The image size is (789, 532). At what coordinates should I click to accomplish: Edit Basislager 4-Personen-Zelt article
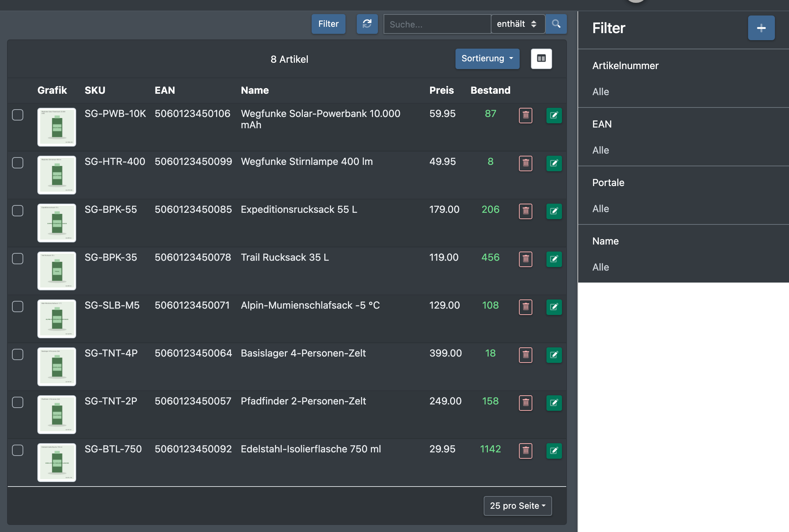pyautogui.click(x=554, y=355)
